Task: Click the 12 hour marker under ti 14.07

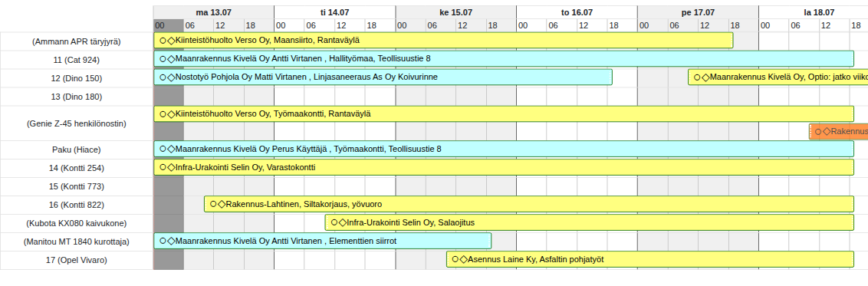Action: tap(350, 25)
